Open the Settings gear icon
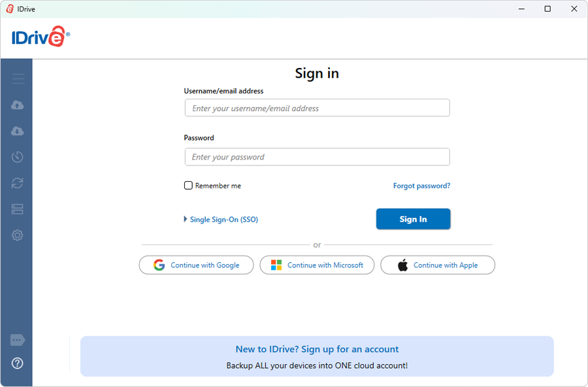The height and width of the screenshot is (387, 588). coord(18,235)
